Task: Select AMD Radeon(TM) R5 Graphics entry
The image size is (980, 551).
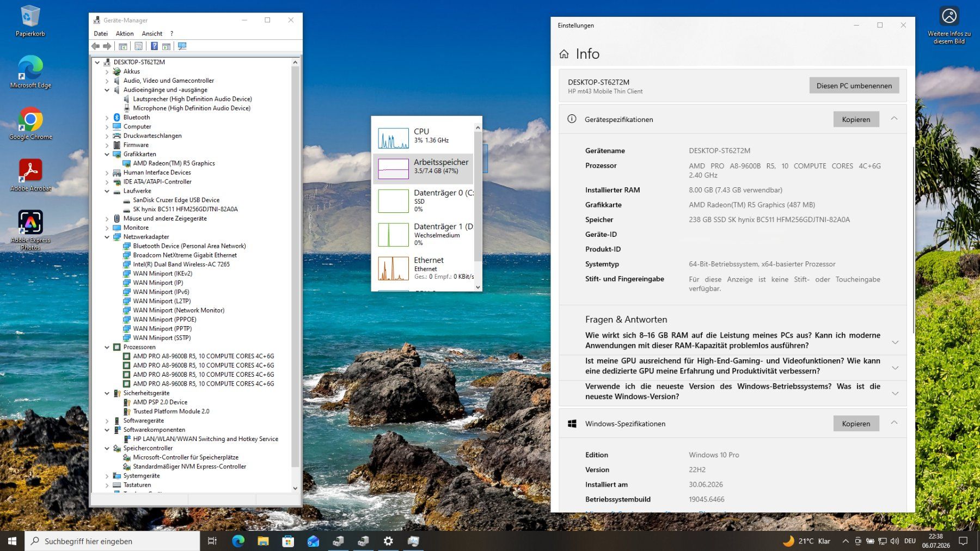Action: (x=174, y=163)
